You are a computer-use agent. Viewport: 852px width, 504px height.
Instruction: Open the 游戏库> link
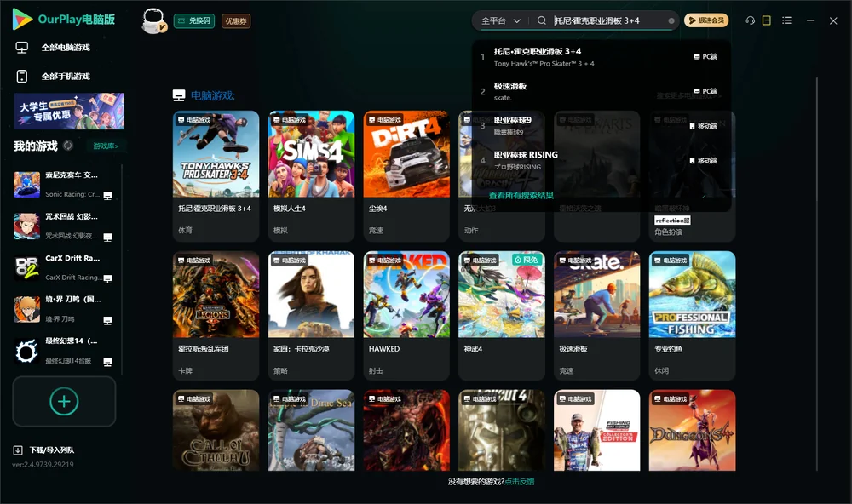click(106, 146)
